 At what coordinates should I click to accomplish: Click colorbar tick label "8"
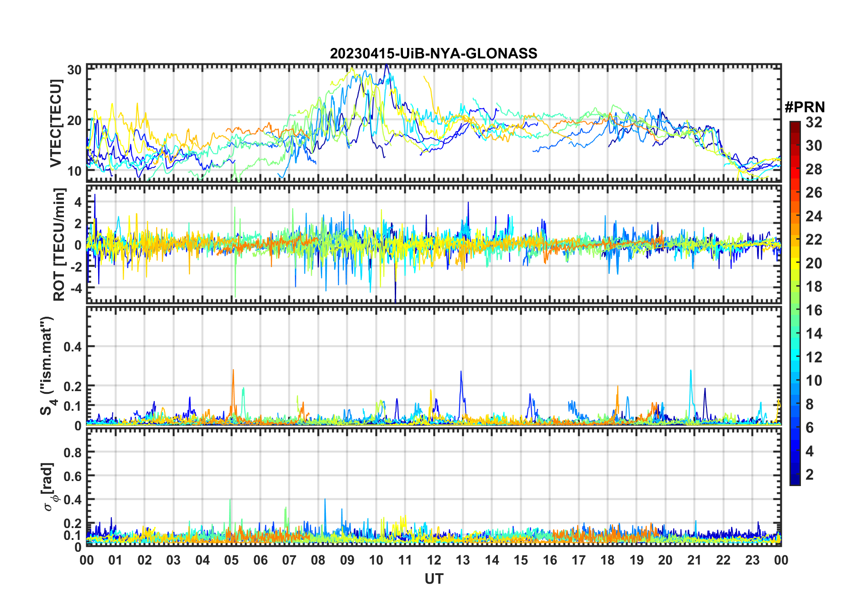click(810, 404)
